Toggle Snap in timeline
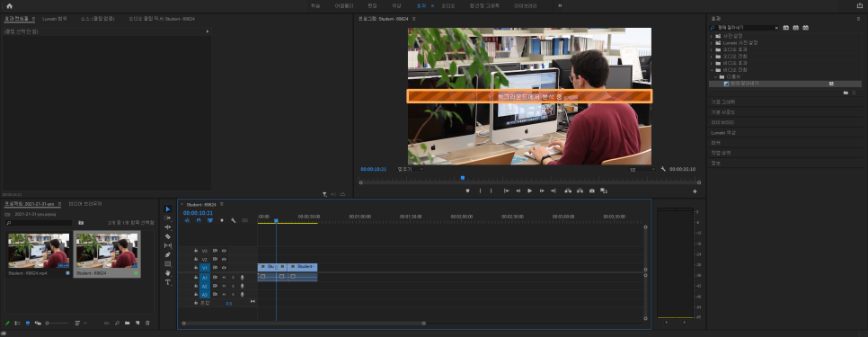 coord(199,220)
